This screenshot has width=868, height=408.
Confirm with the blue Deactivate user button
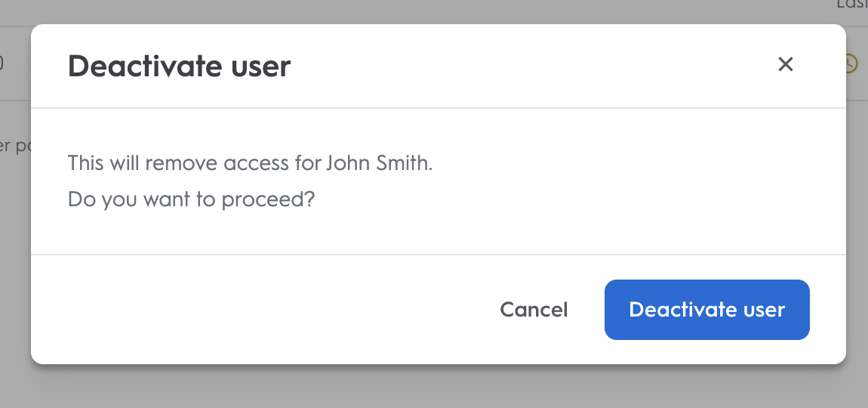[x=706, y=310]
